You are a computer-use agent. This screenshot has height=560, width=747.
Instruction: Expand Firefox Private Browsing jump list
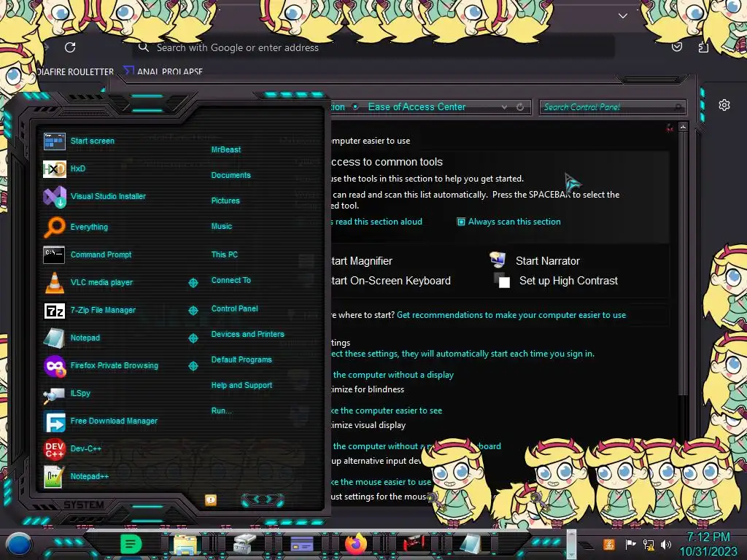[193, 366]
